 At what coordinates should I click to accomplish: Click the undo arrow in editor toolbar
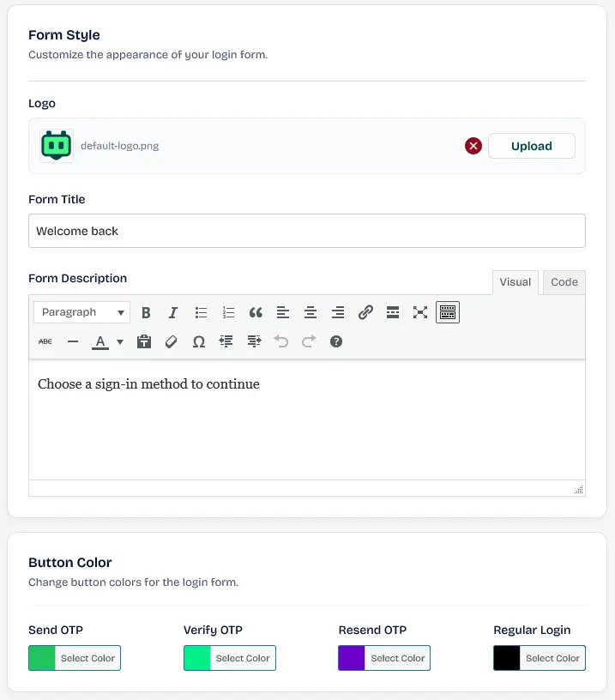(281, 342)
